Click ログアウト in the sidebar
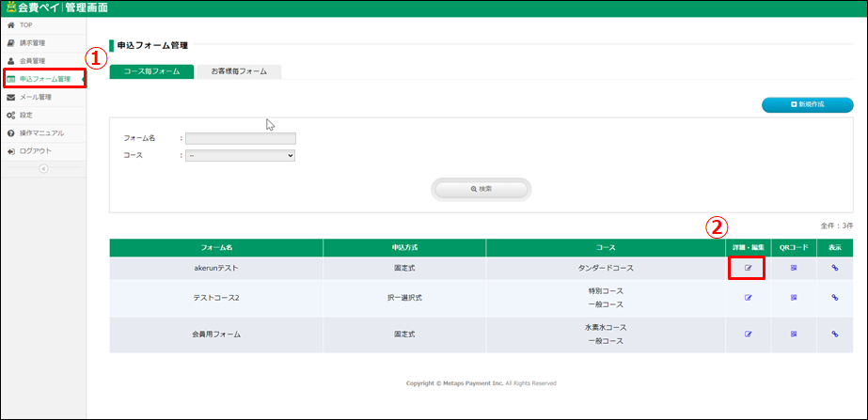This screenshot has width=868, height=420. pos(35,150)
